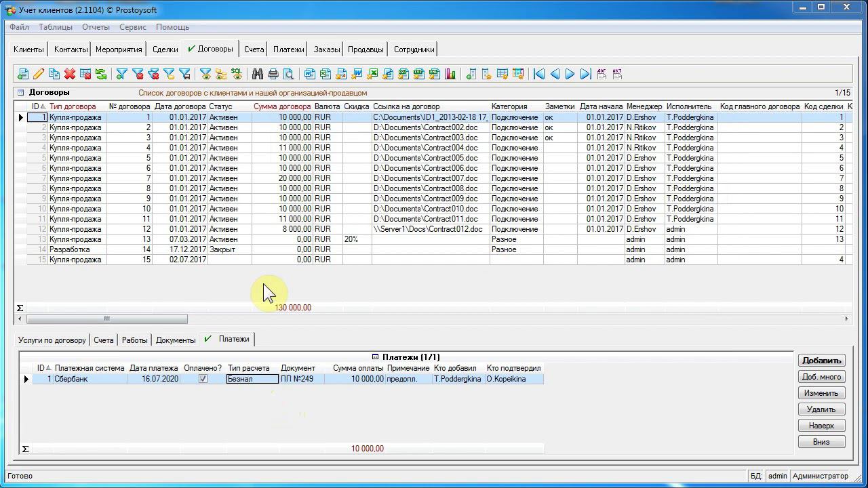Click the add new record toolbar icon

pyautogui.click(x=23, y=74)
